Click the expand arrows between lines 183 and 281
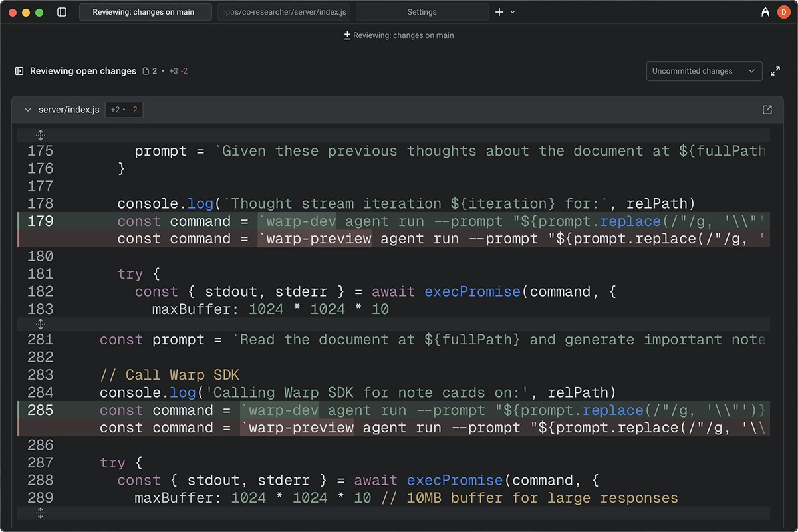Viewport: 798px width, 532px height. (x=40, y=324)
